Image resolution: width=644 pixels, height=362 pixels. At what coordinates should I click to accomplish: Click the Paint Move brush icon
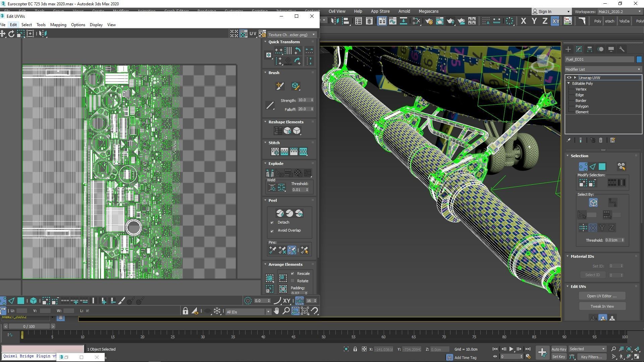click(x=280, y=86)
